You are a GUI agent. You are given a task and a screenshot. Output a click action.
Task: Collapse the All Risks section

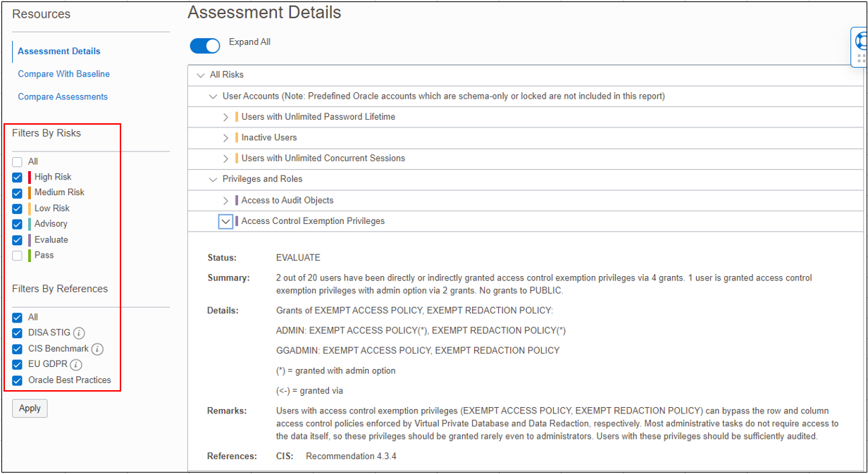[201, 75]
